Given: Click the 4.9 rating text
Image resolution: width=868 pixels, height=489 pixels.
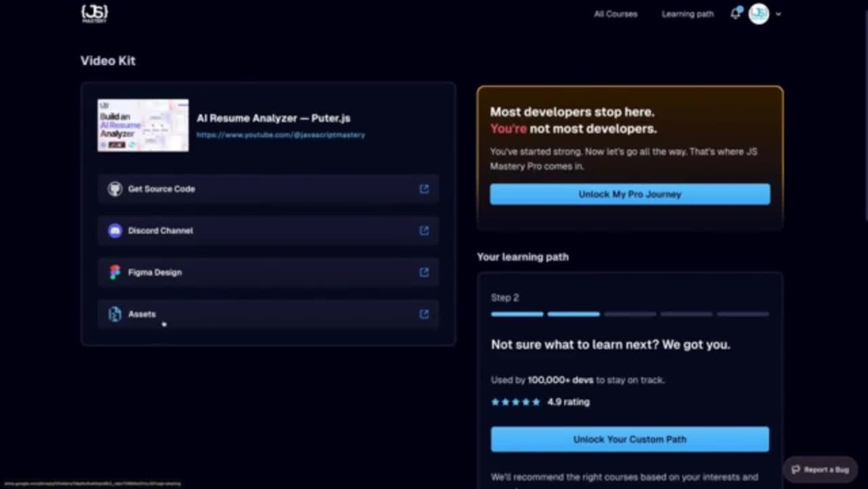Looking at the screenshot, I should (x=569, y=402).
